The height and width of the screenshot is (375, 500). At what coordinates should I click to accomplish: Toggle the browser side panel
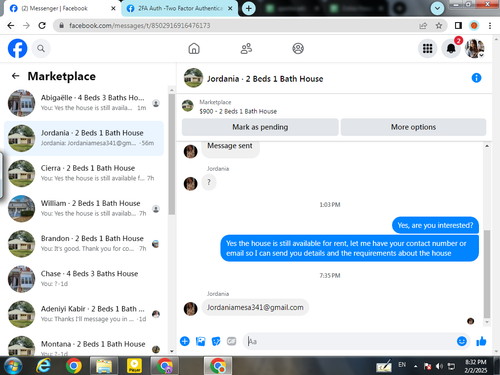coord(458,26)
